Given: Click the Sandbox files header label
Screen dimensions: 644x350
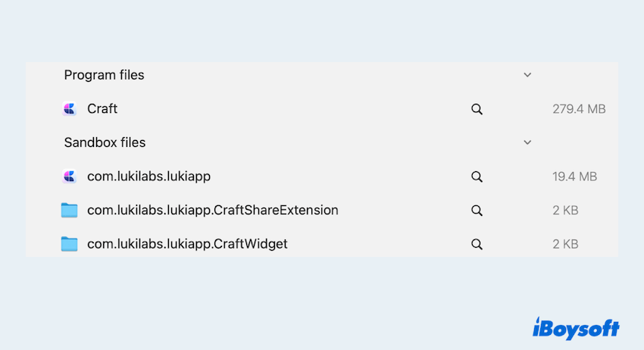Looking at the screenshot, I should (x=105, y=142).
